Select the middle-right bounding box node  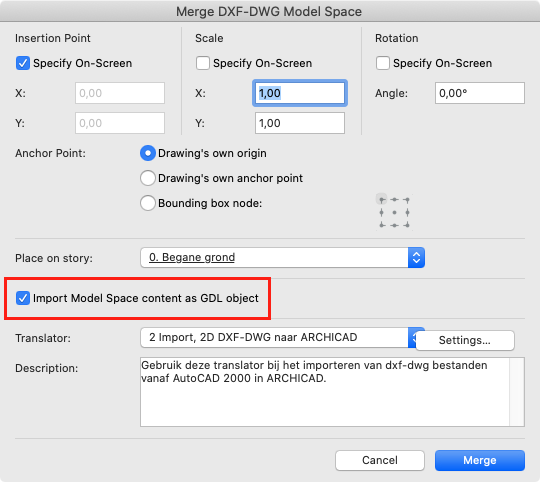point(407,212)
